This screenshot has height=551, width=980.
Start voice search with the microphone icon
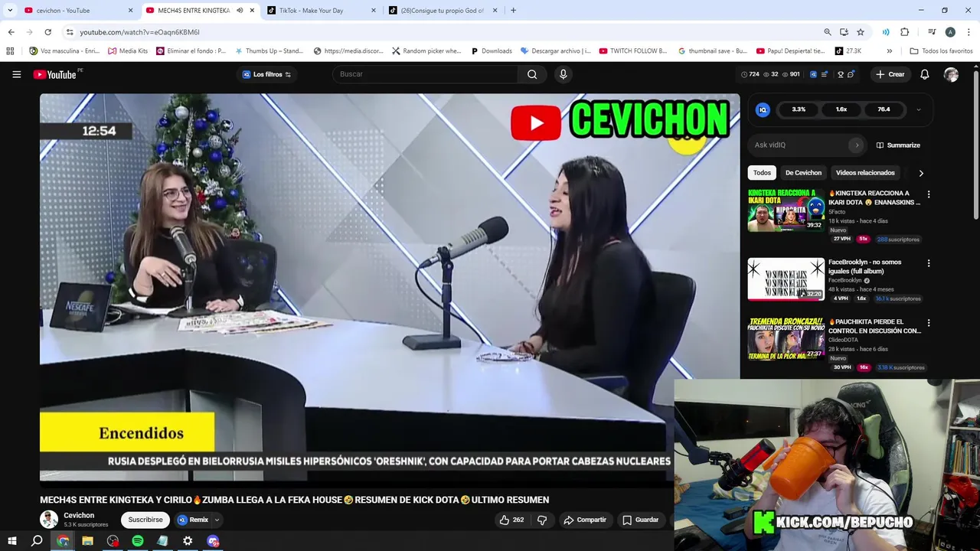pos(563,74)
